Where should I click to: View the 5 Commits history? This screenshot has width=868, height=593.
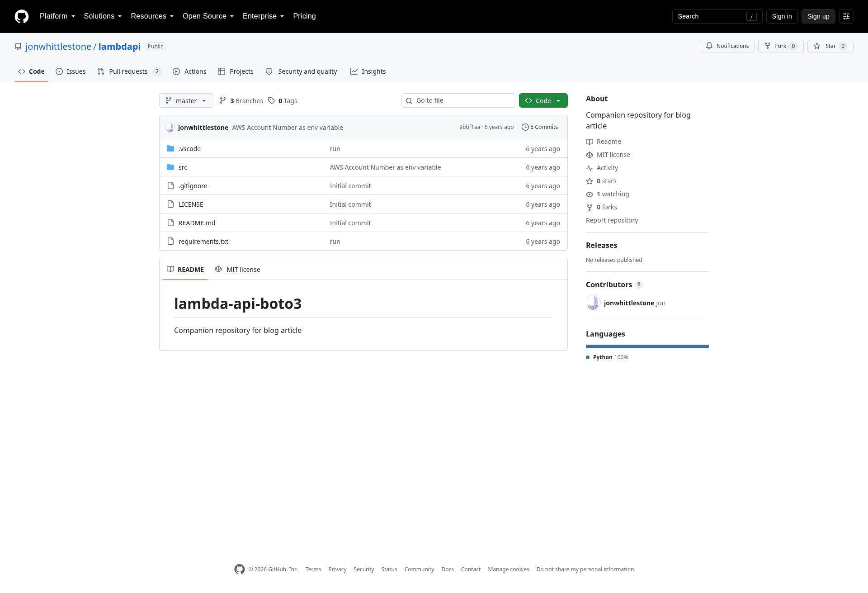pos(540,127)
